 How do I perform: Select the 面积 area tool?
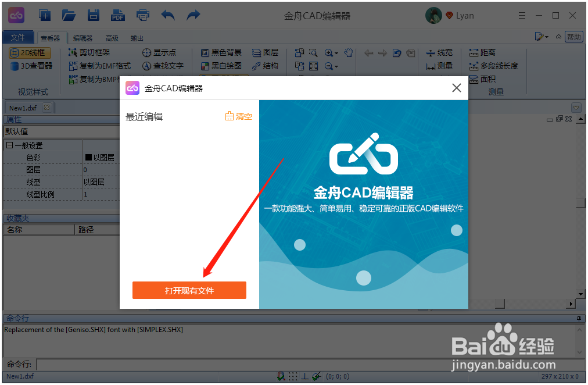482,79
